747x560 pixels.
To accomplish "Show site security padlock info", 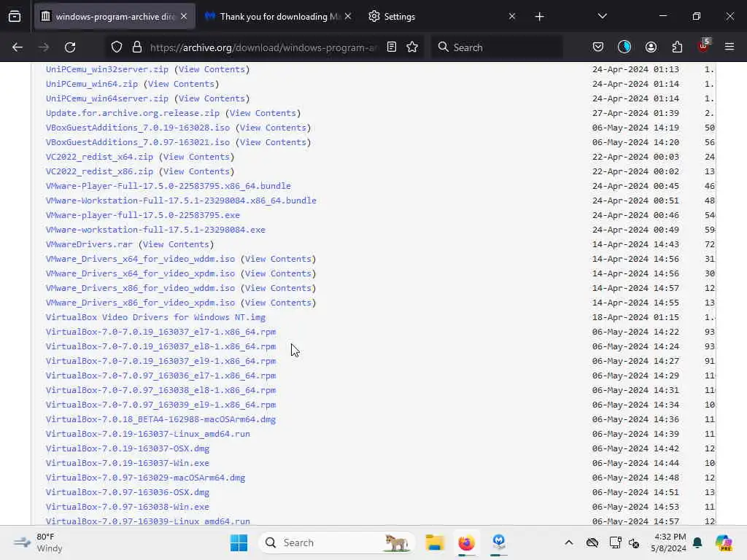I will click(x=137, y=47).
